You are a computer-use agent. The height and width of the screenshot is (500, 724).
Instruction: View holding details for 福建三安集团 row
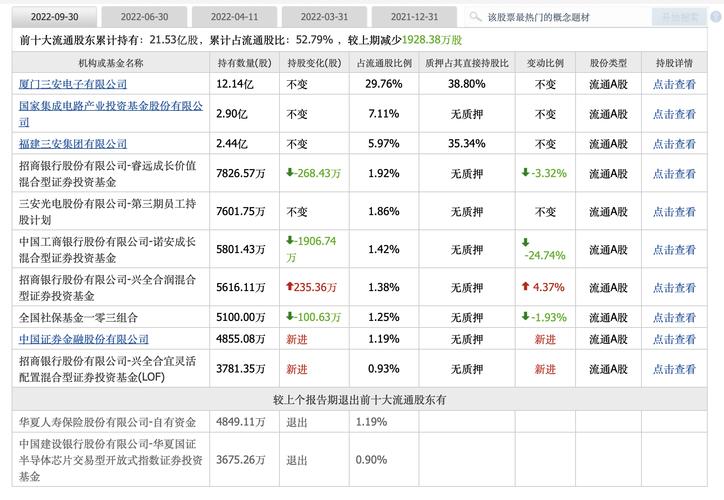(674, 144)
